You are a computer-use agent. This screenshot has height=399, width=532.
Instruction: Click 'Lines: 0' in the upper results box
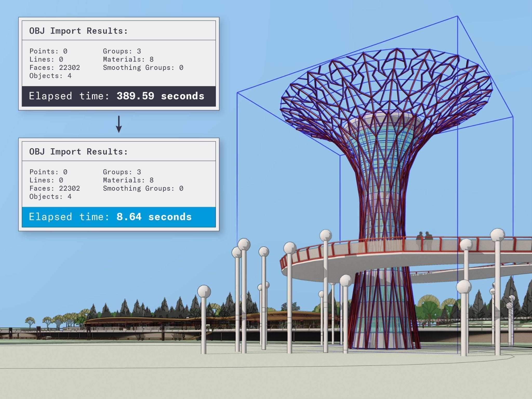point(46,59)
